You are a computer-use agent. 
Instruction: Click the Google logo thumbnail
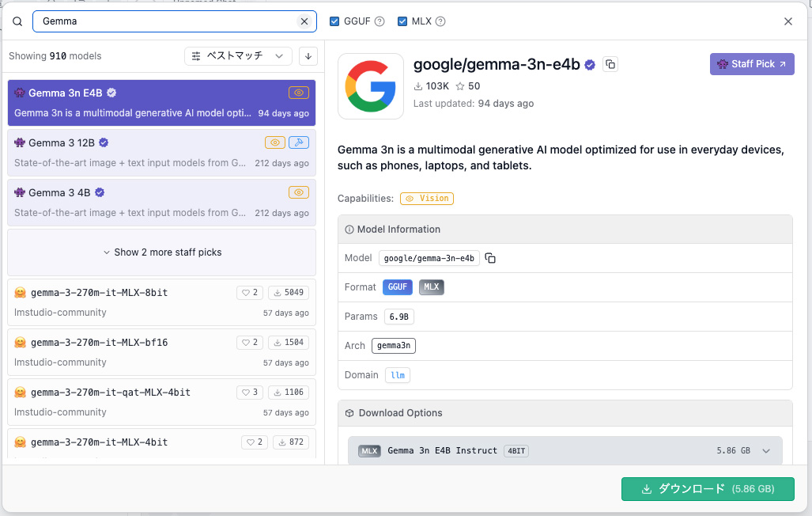point(371,85)
